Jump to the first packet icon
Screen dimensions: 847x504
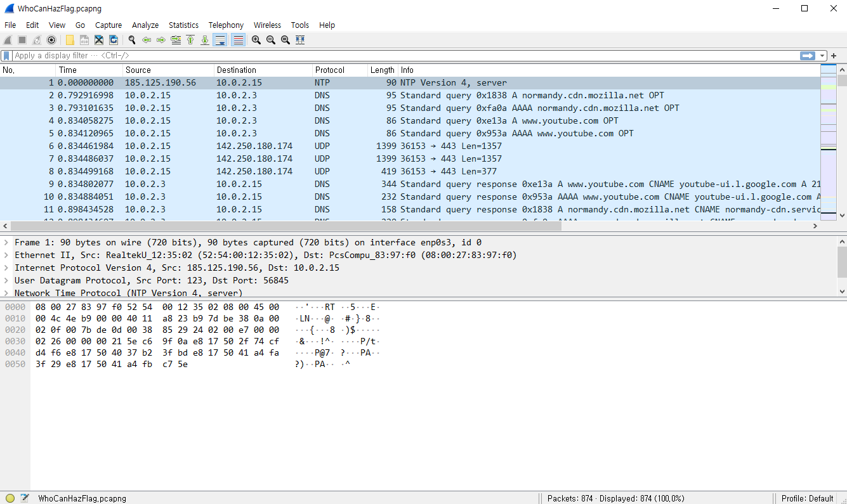pos(190,40)
